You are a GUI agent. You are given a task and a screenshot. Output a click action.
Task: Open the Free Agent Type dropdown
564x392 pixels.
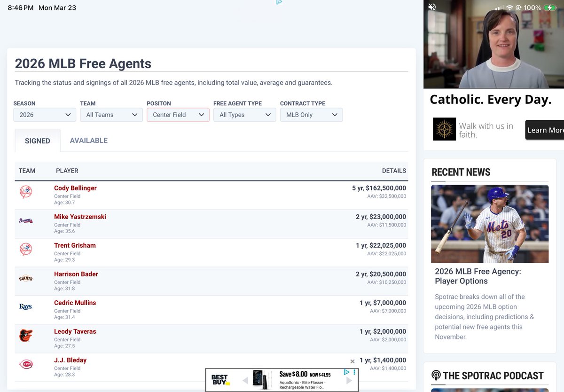[244, 115]
